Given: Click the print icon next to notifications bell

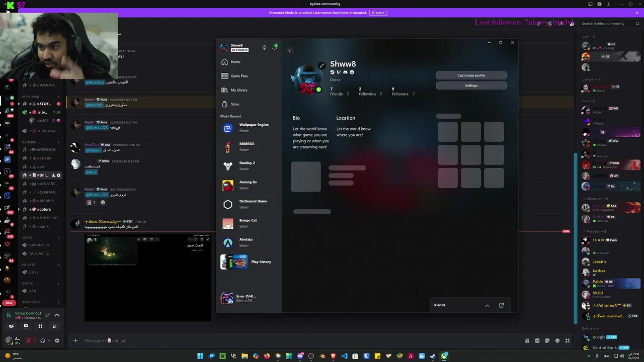Looking at the screenshot, I should point(264,47).
